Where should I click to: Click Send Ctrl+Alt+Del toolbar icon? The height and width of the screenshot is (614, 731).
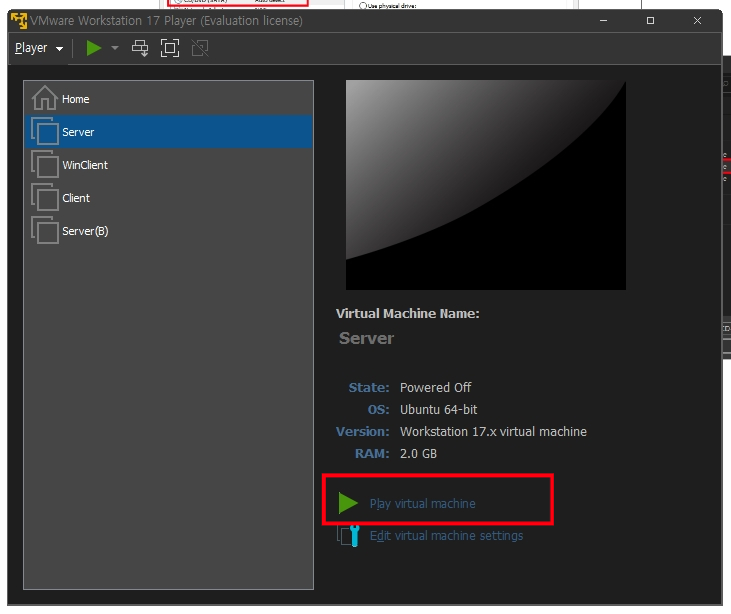(x=140, y=48)
